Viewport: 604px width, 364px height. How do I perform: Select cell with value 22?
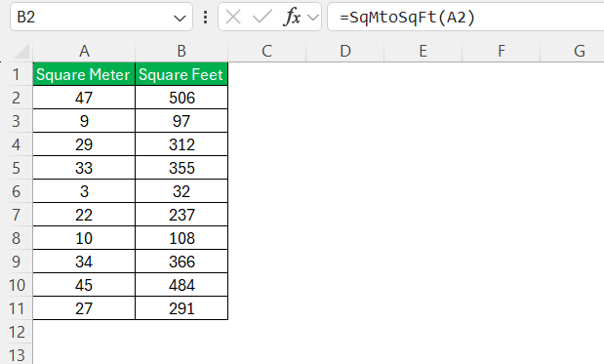[84, 215]
